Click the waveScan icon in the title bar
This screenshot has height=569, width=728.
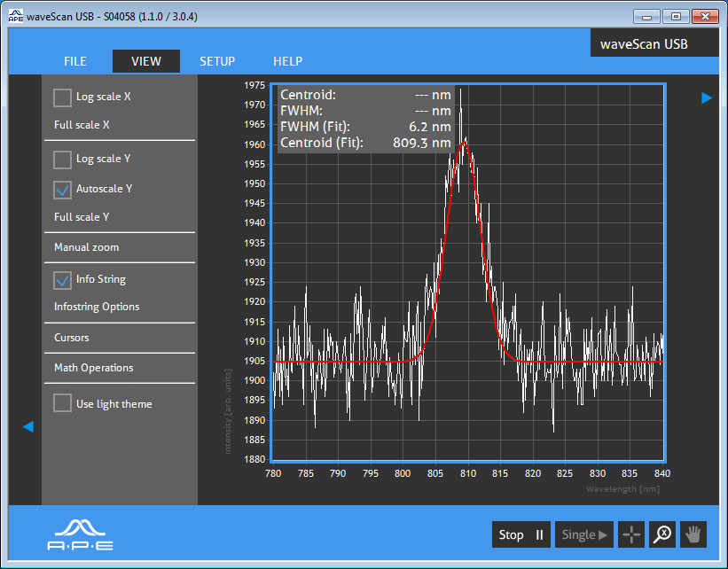point(14,15)
